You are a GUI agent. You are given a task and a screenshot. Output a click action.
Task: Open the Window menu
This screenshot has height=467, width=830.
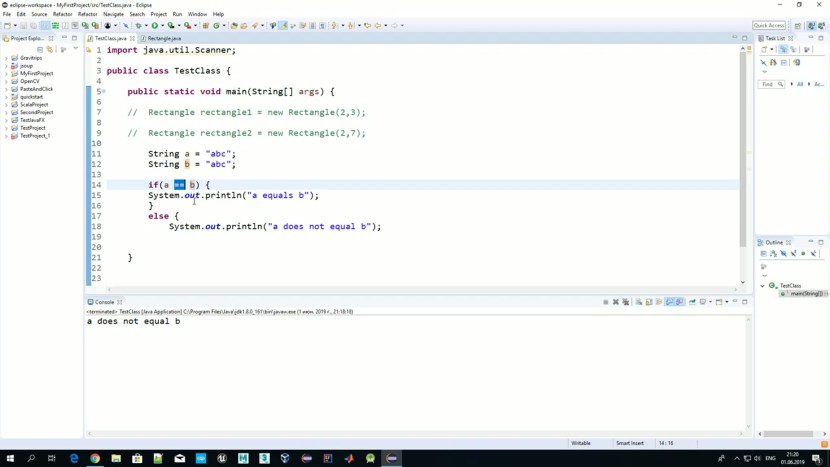pos(197,14)
